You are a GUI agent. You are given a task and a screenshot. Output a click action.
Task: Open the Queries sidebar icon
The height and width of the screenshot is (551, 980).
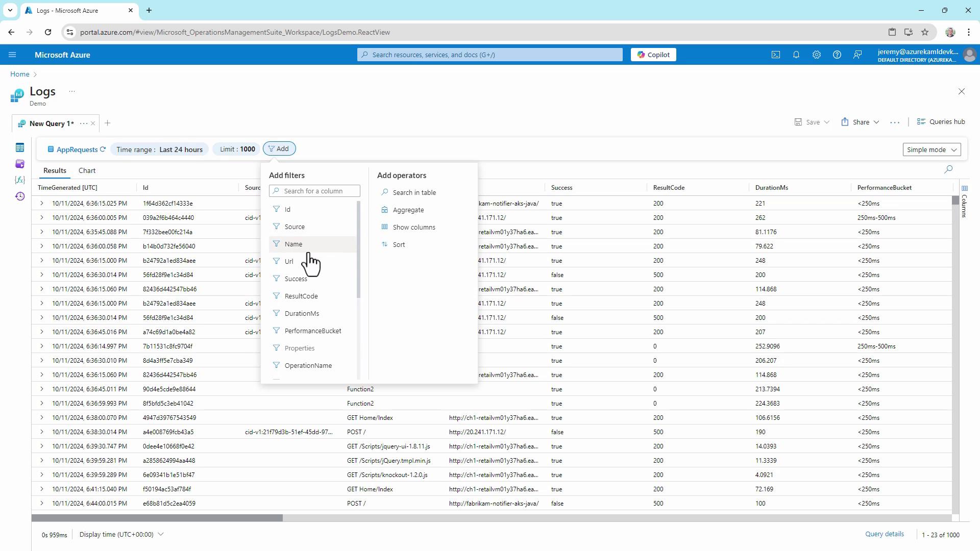click(20, 164)
